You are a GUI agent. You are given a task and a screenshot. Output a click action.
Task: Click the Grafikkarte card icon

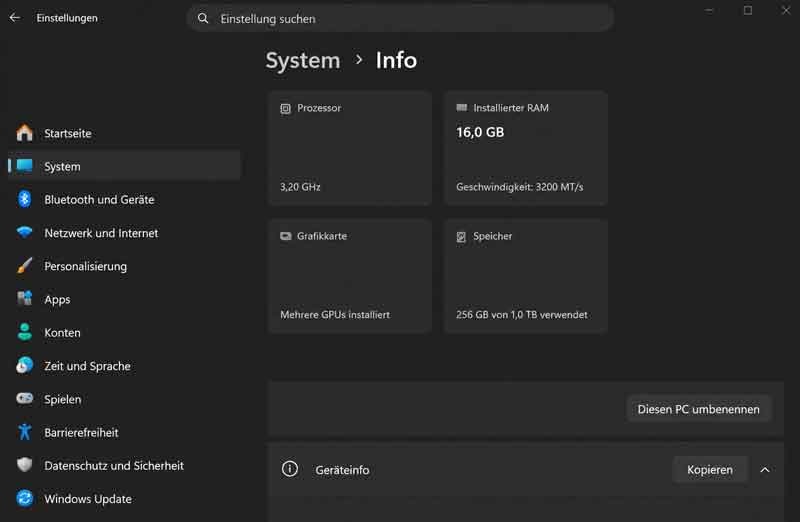tap(285, 236)
